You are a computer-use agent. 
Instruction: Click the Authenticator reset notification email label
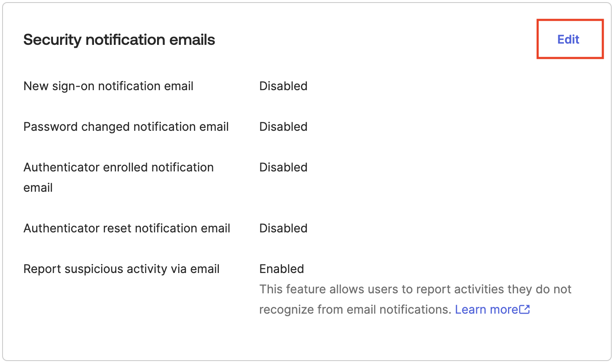127,228
